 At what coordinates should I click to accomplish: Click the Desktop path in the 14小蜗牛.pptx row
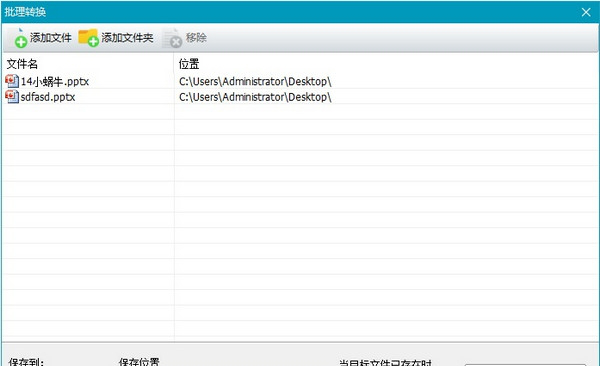point(255,81)
